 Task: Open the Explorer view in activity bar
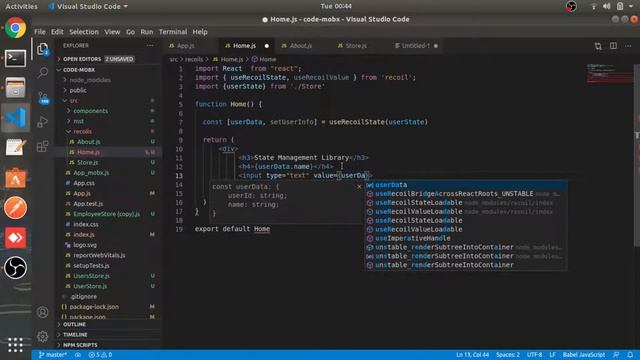point(43,49)
